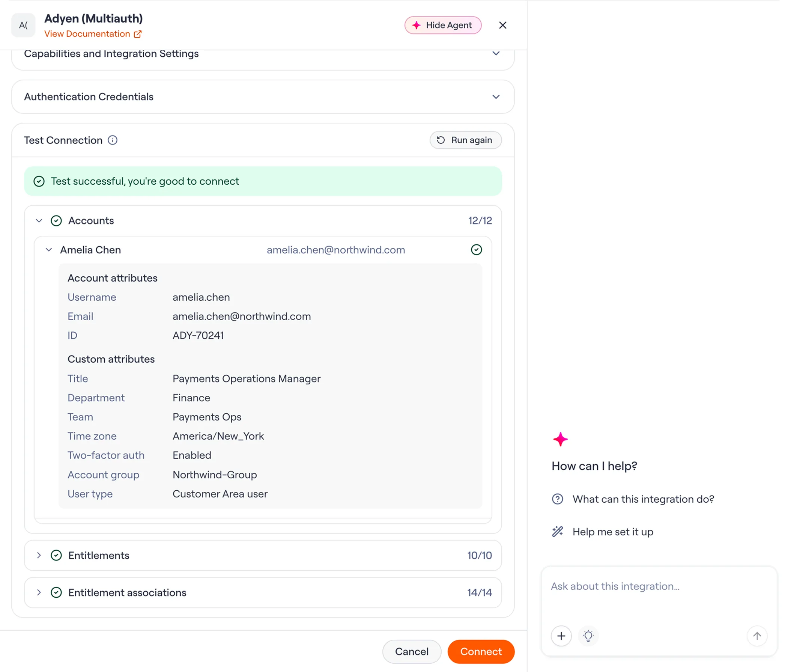Click the Entitlement associations check status icon
The width and height of the screenshot is (788, 672).
coord(56,592)
